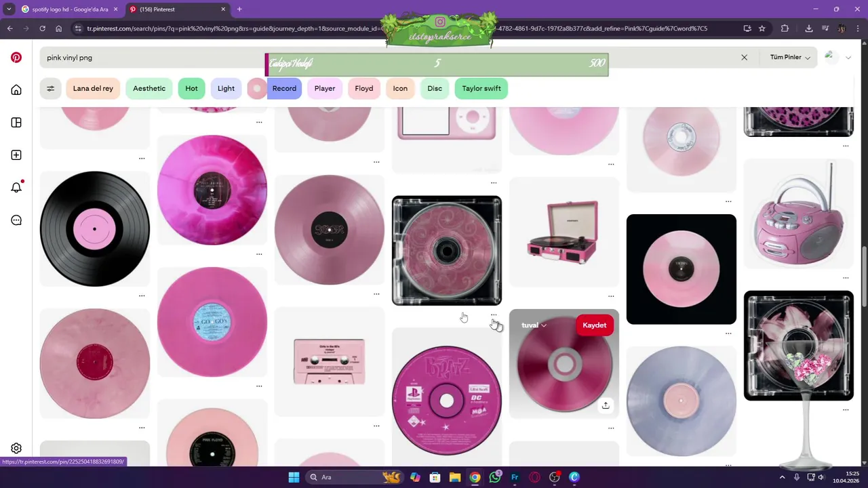Open the filters slider icon

50,88
